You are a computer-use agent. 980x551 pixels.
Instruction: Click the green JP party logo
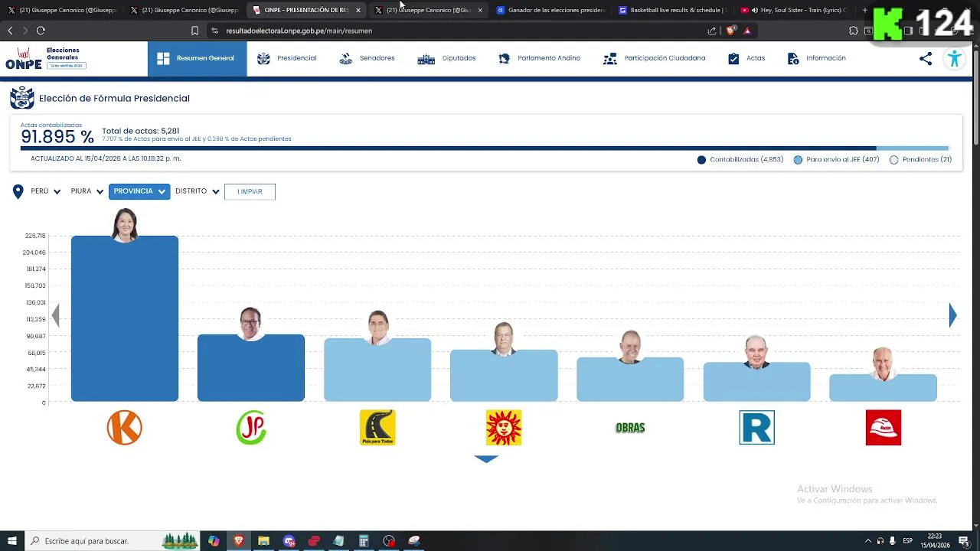(x=251, y=428)
